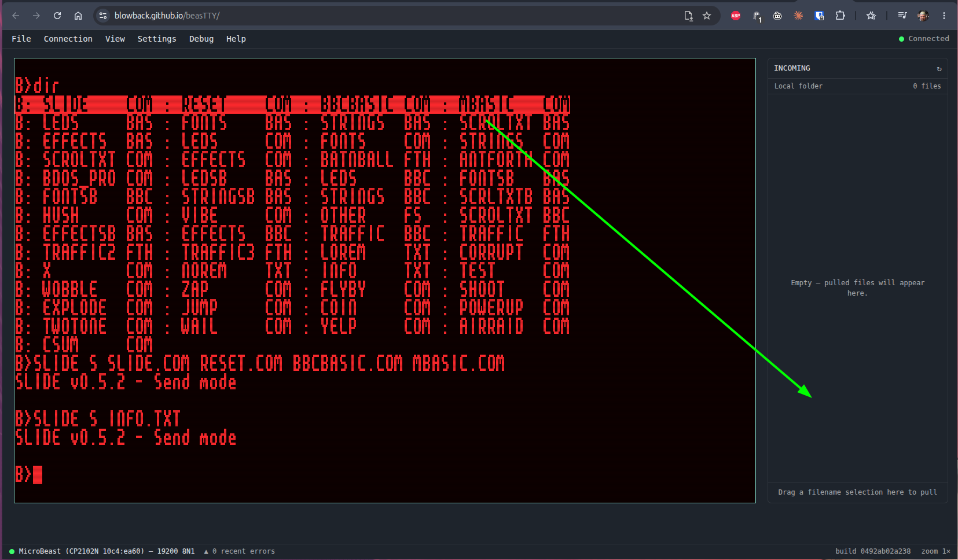Open the Ghostery extension
Image resolution: width=958 pixels, height=560 pixels.
tap(757, 16)
